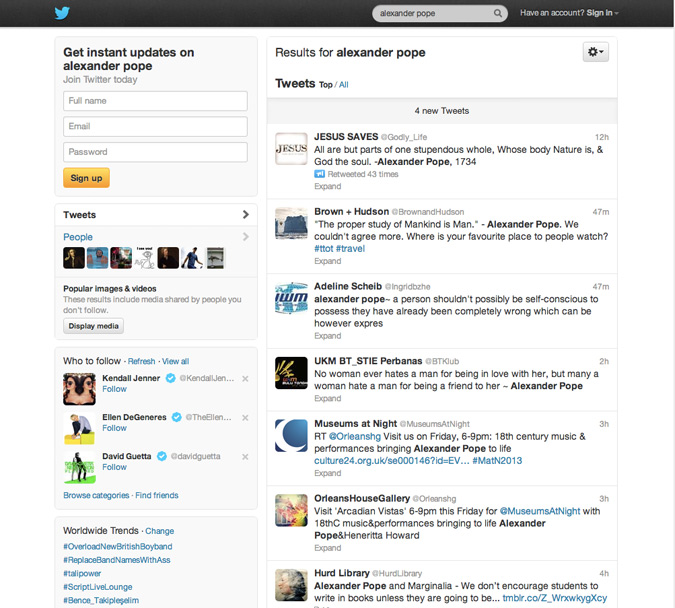Open the #talipower trend
The height and width of the screenshot is (608, 675).
click(x=82, y=574)
